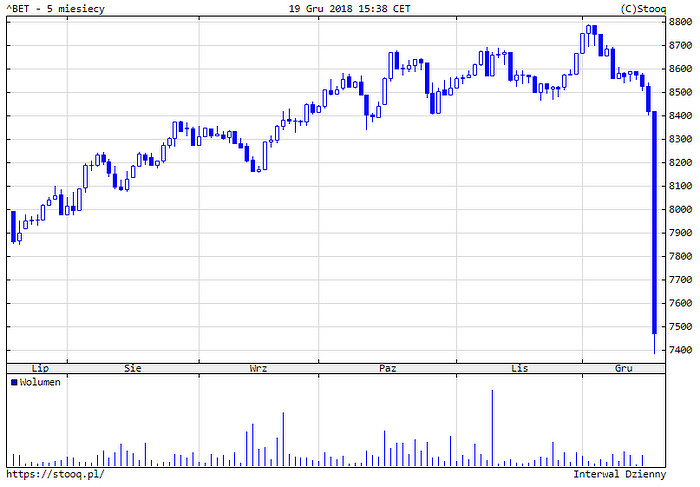700x487 pixels.
Task: Click the 8500 price axis label
Action: [x=680, y=92]
